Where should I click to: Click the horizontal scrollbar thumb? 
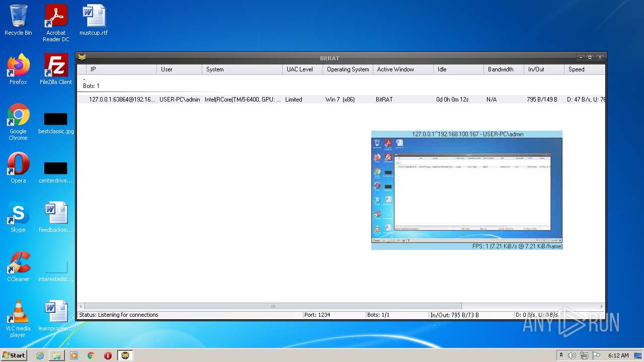pyautogui.click(x=273, y=306)
